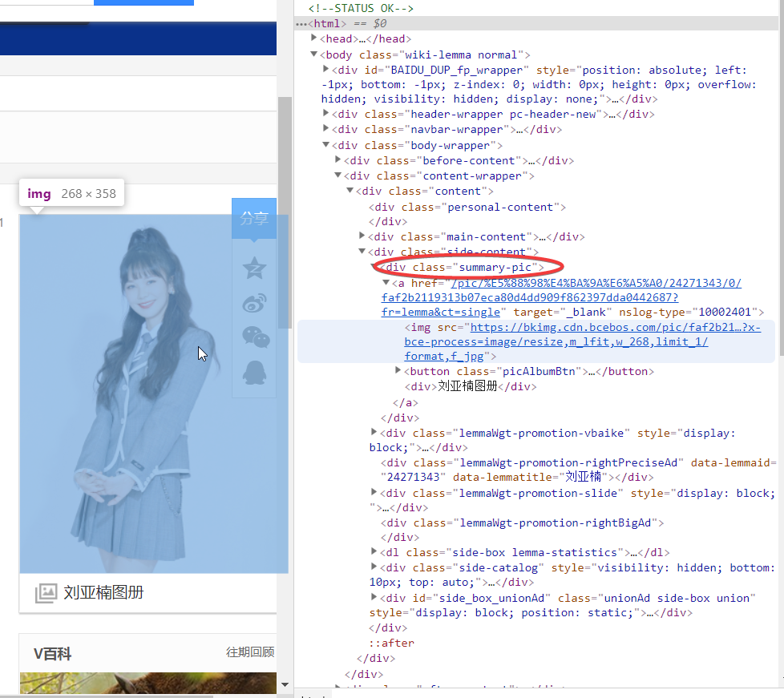Select the lemmaWgt-promotion-rightPreciseAd div
The height and width of the screenshot is (698, 784).
tap(577, 470)
